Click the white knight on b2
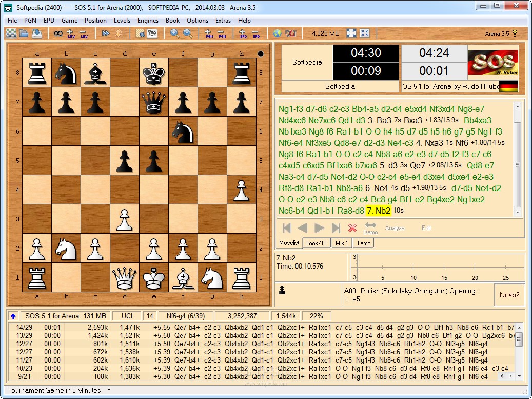532x399 pixels. click(x=66, y=248)
